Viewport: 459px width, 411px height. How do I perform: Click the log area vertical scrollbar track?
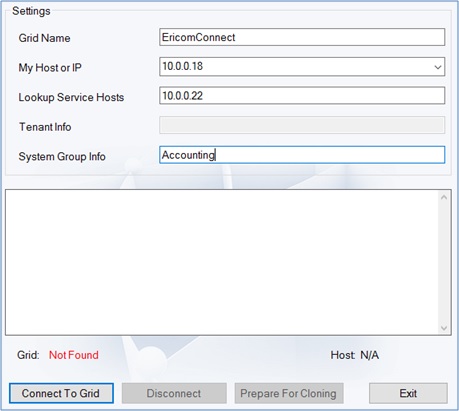(444, 263)
